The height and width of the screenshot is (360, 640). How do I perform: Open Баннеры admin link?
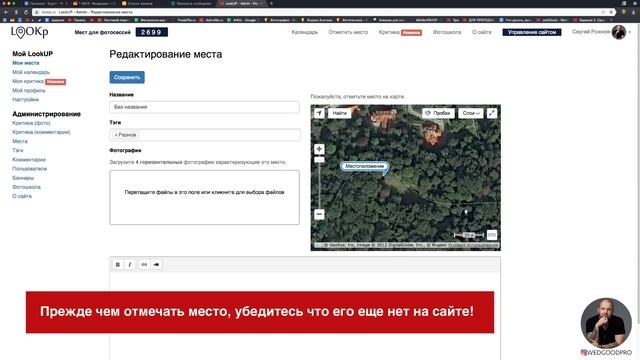pos(23,178)
